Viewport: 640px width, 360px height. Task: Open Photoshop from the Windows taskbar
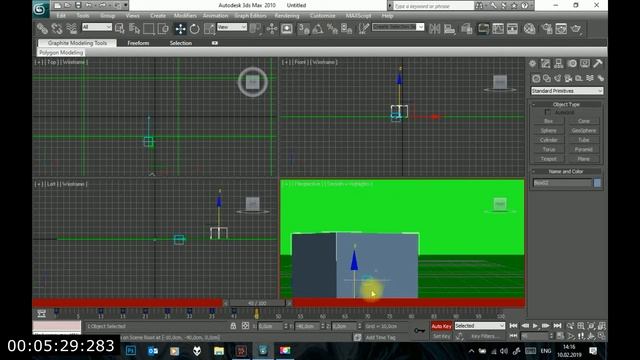point(131,351)
